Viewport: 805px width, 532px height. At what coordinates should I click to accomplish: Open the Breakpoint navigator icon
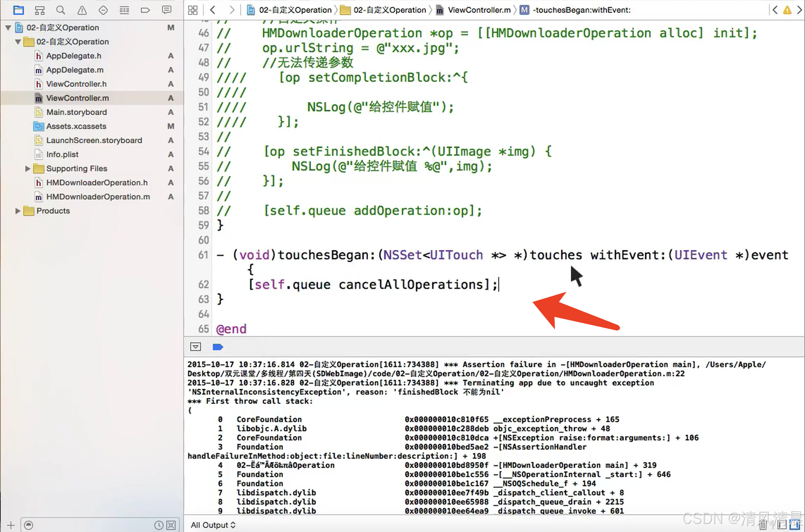(x=145, y=10)
